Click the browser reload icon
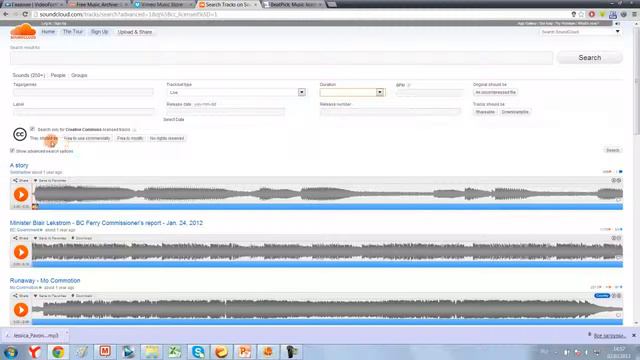Screen dimensions: 640x360 click(25, 14)
